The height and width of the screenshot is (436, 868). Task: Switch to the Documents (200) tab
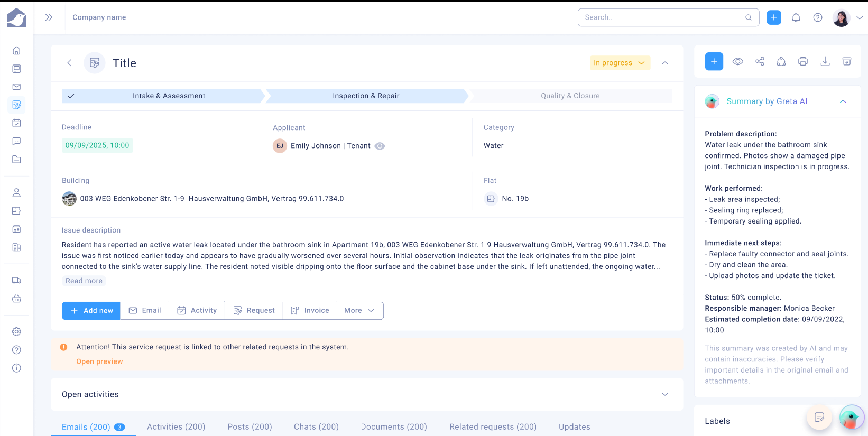click(394, 427)
